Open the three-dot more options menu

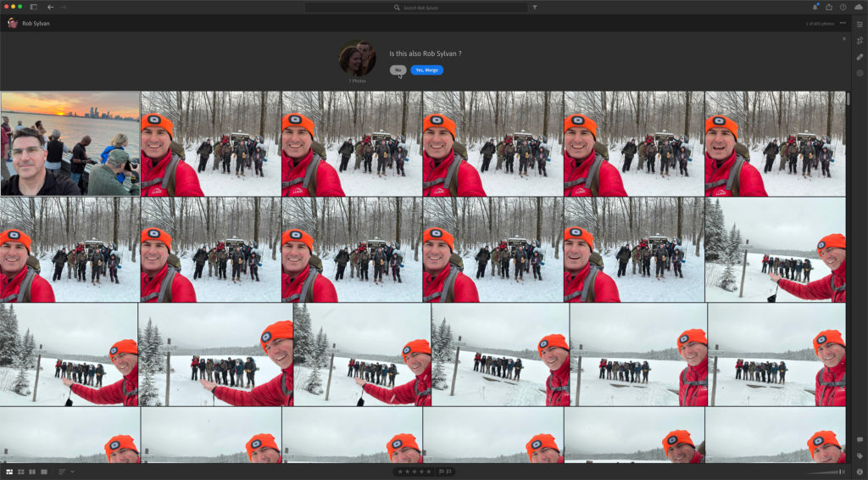click(843, 23)
